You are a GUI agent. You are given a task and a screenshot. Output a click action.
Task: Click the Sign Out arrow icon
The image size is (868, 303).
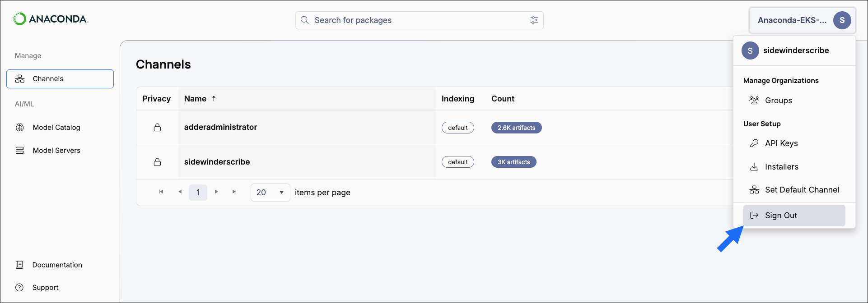point(754,216)
